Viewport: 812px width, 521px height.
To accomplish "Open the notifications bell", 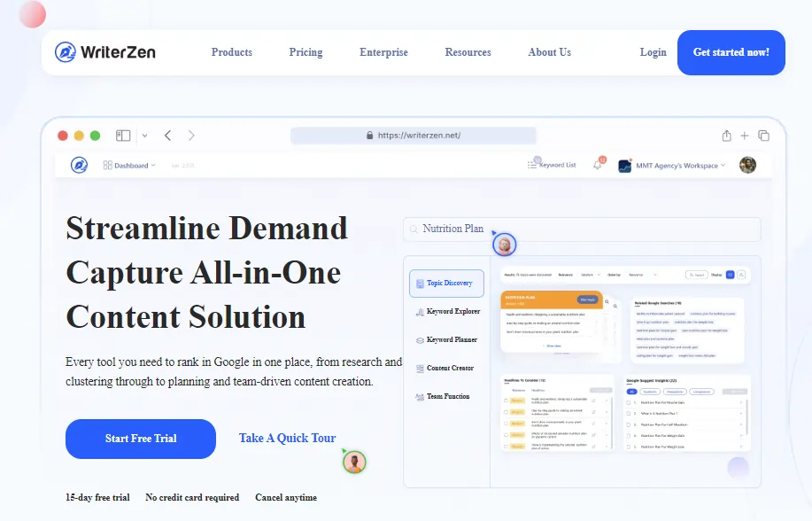I will coord(599,163).
